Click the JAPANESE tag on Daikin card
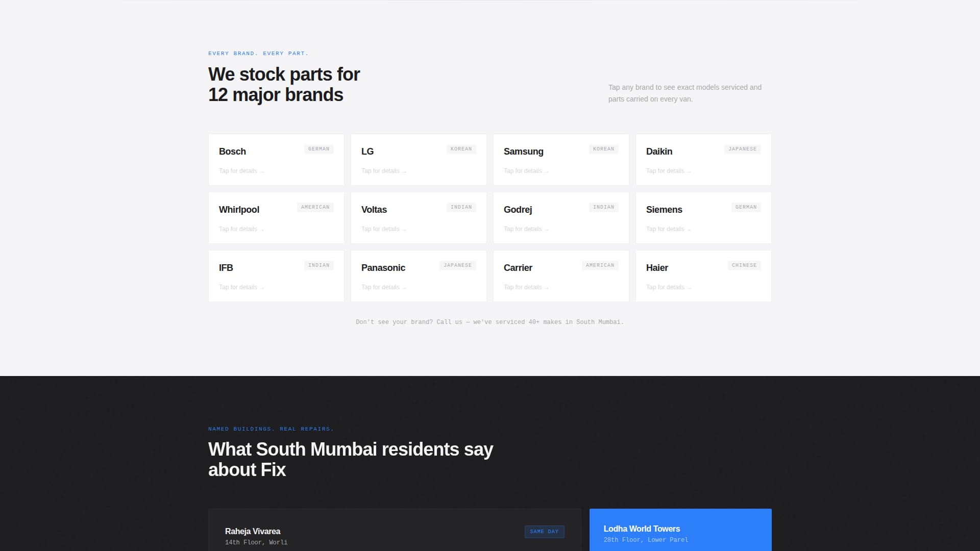The width and height of the screenshot is (980, 551). tap(743, 149)
